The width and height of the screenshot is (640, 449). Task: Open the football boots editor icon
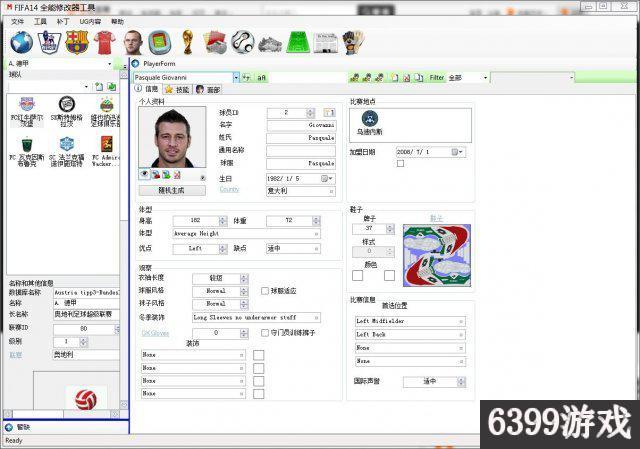270,44
